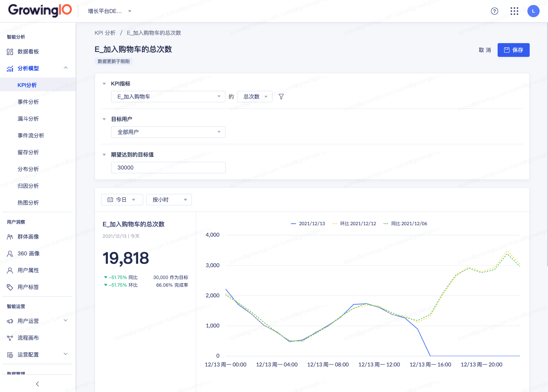Click the -51.75% 环比 value
Viewport: 548px width, 392px height.
click(x=121, y=285)
